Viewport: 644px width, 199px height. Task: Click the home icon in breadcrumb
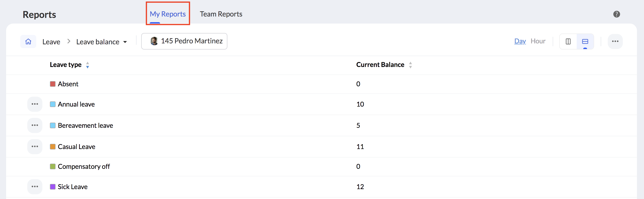pos(28,41)
